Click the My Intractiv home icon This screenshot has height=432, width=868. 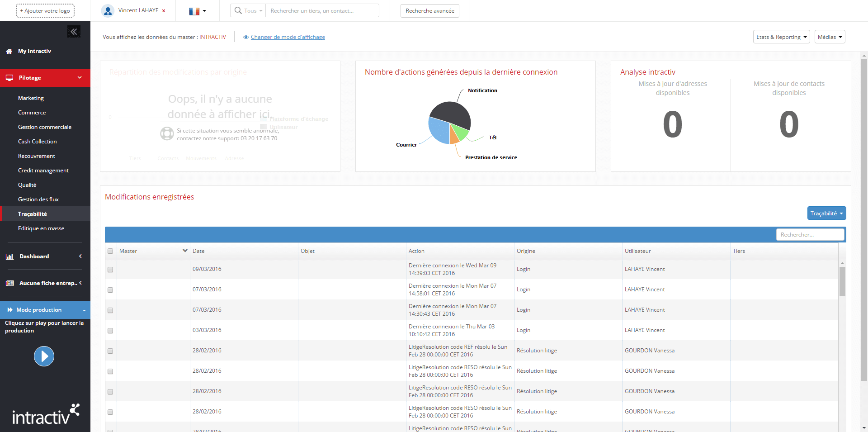click(x=9, y=52)
